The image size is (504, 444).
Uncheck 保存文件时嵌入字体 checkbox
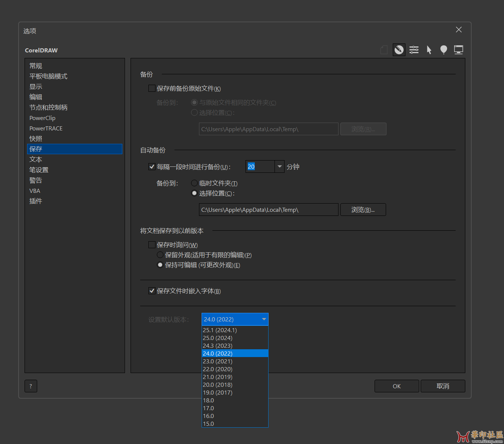pos(152,291)
